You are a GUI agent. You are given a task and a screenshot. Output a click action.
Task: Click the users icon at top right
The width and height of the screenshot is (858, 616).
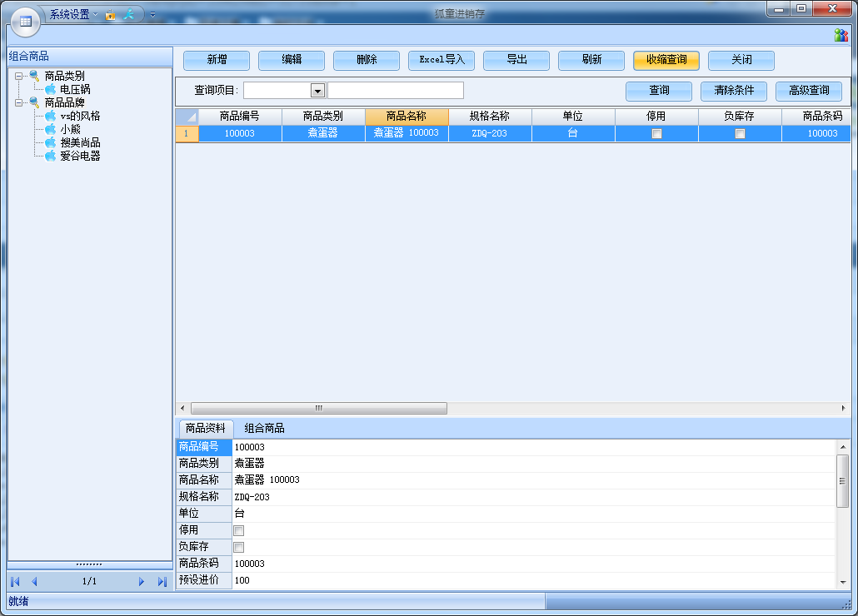point(841,35)
